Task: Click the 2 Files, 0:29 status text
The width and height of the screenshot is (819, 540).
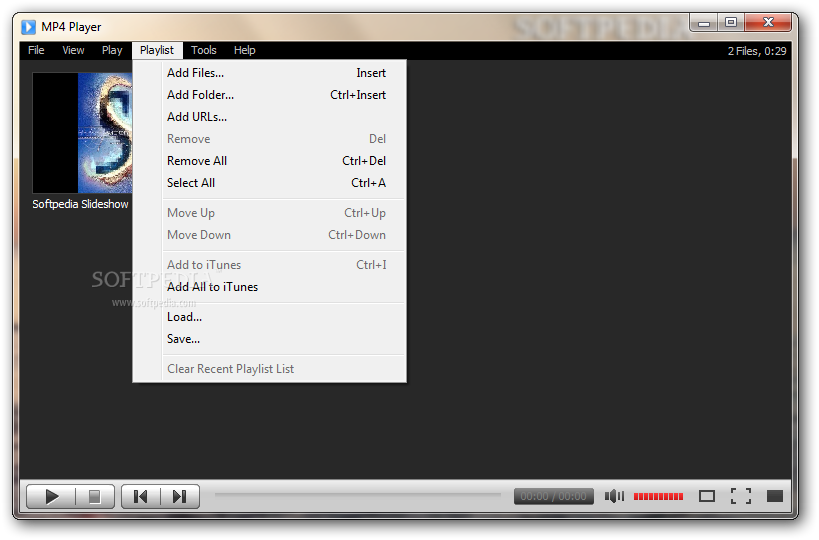Action: pos(757,51)
